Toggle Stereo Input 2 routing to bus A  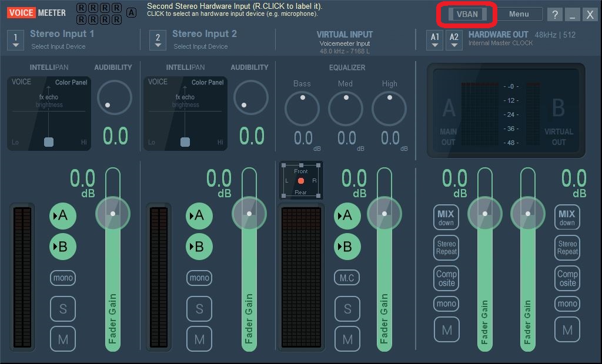(x=199, y=216)
